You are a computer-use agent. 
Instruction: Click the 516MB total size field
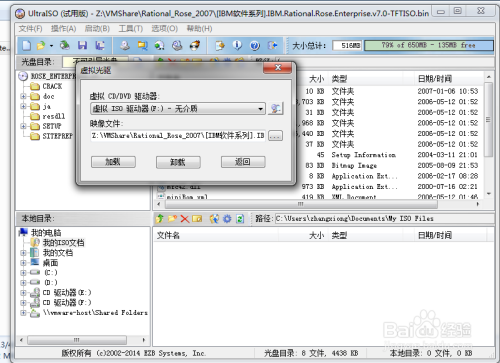click(x=347, y=45)
